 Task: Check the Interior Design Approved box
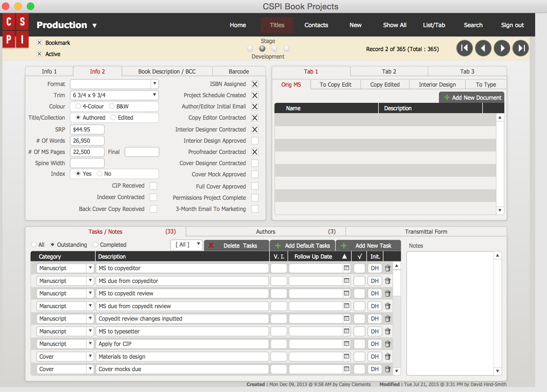coord(254,141)
